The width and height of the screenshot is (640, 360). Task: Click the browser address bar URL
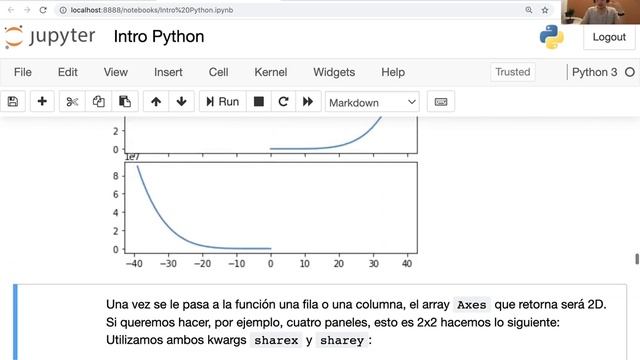tap(152, 10)
